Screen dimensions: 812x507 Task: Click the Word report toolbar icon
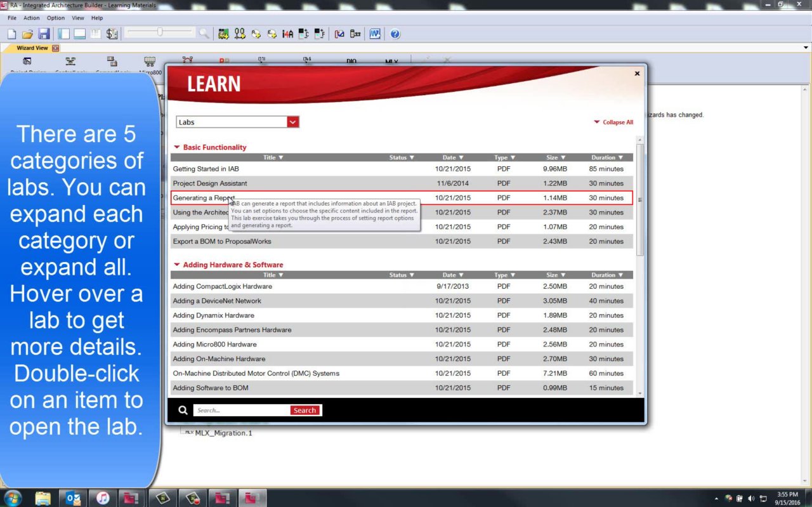tap(375, 34)
